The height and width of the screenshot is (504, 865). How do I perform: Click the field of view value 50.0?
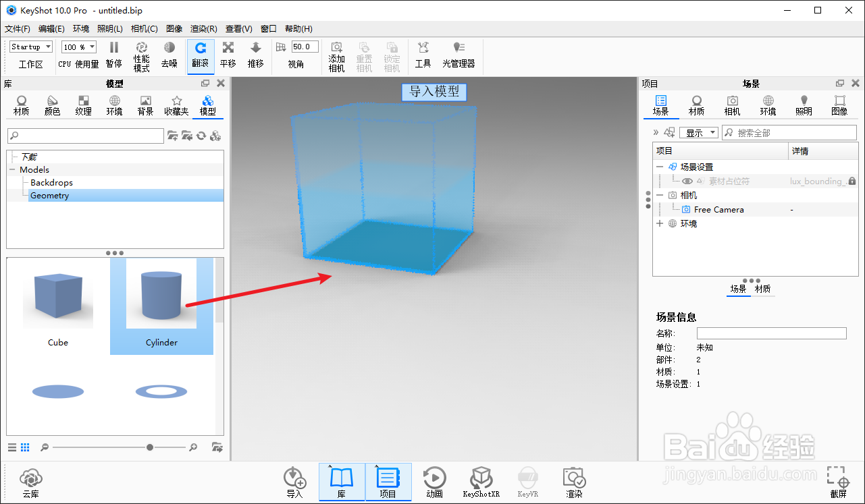pos(305,47)
